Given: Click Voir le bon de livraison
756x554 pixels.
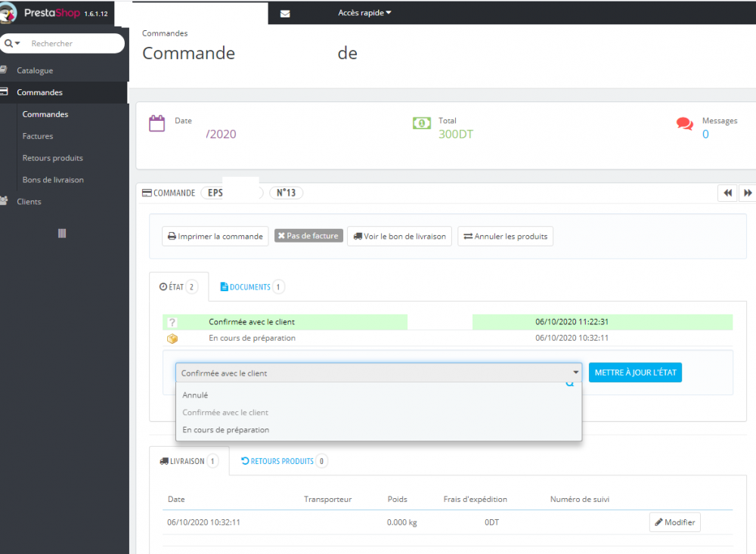Looking at the screenshot, I should click(399, 237).
